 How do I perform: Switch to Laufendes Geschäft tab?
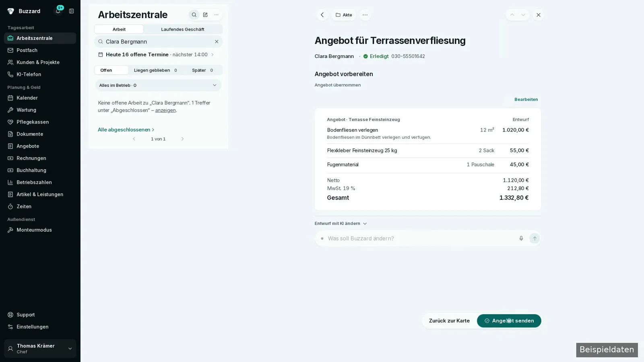pos(183,29)
